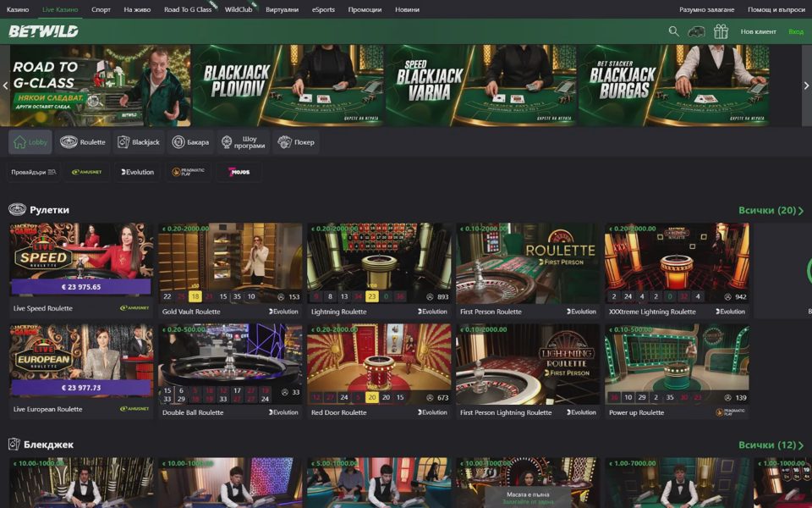Select the Покер category tab
This screenshot has width=812, height=508.
point(296,142)
